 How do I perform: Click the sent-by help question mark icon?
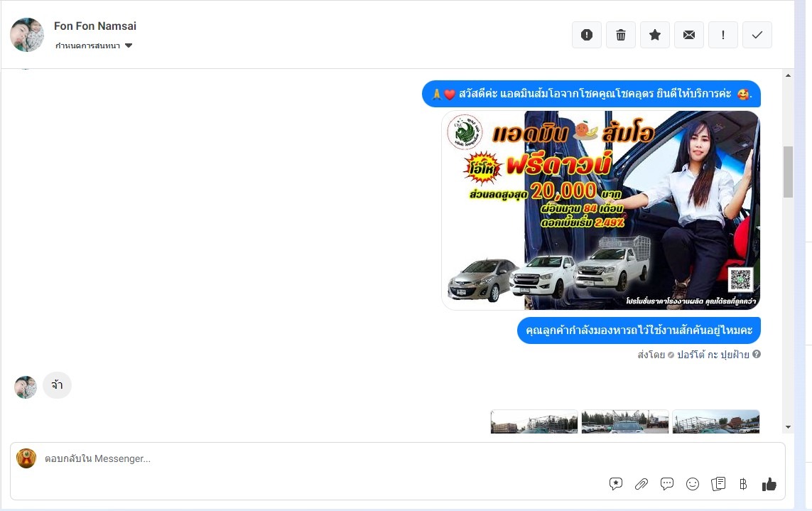(x=757, y=355)
